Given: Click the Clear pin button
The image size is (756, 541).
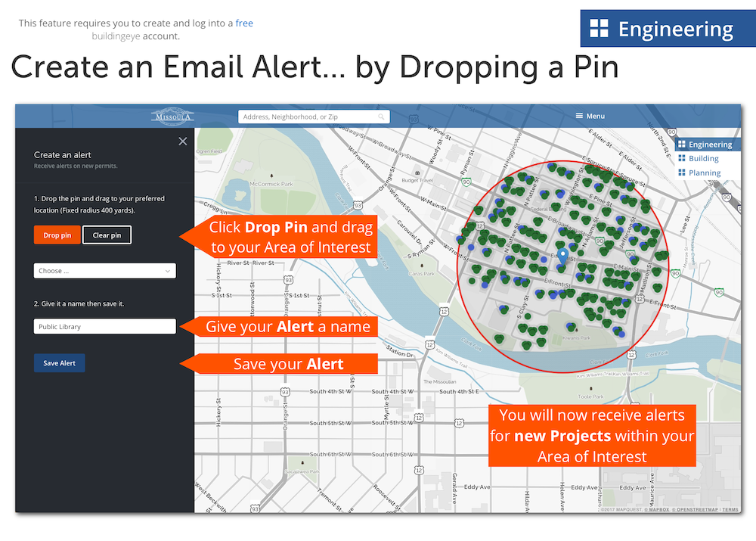Looking at the screenshot, I should point(107,235).
